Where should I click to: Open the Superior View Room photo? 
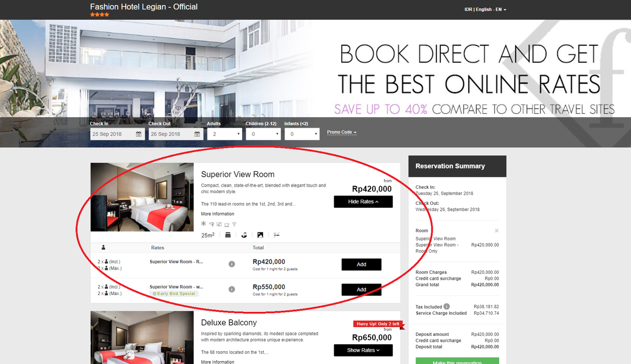pyautogui.click(x=142, y=197)
